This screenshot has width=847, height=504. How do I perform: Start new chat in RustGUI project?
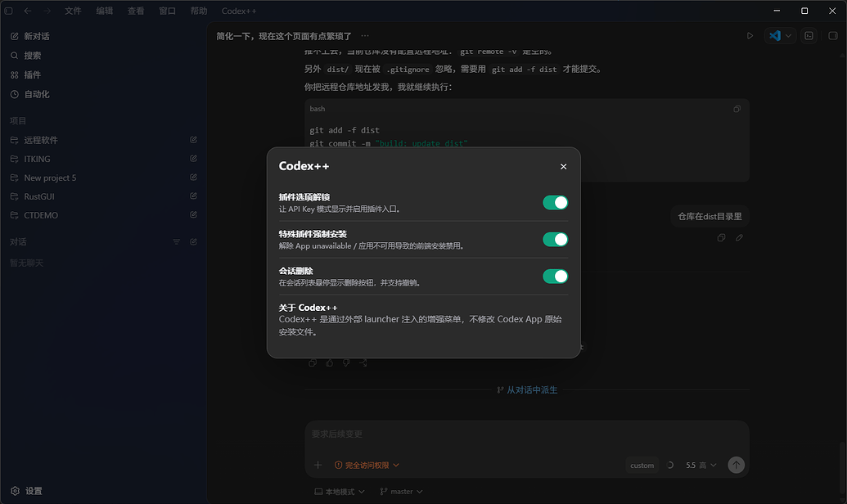tap(193, 196)
